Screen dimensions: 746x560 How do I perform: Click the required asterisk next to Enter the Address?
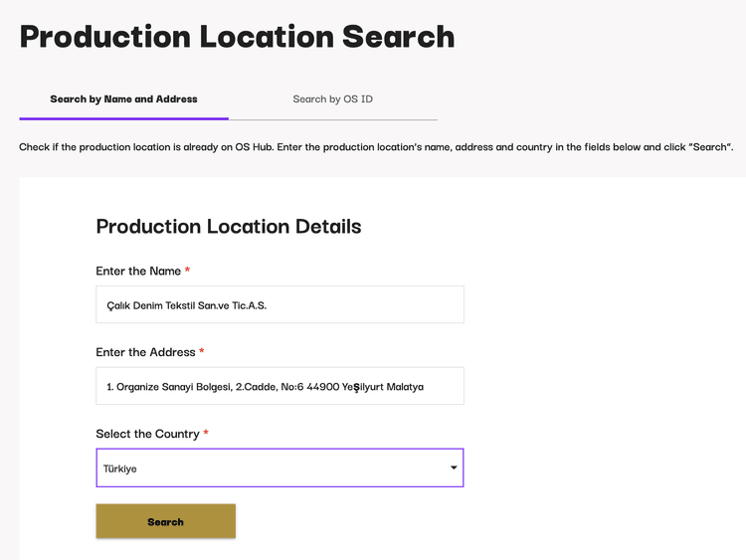(202, 352)
